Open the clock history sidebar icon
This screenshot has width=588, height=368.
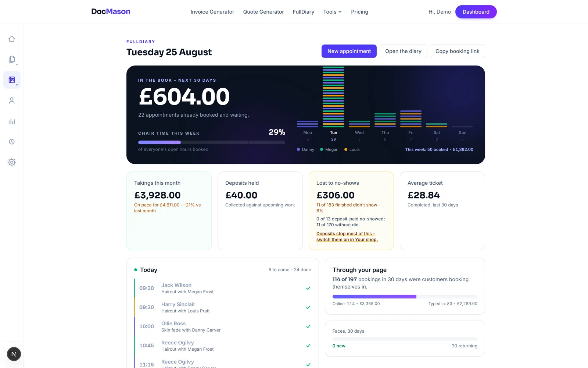[x=12, y=142]
